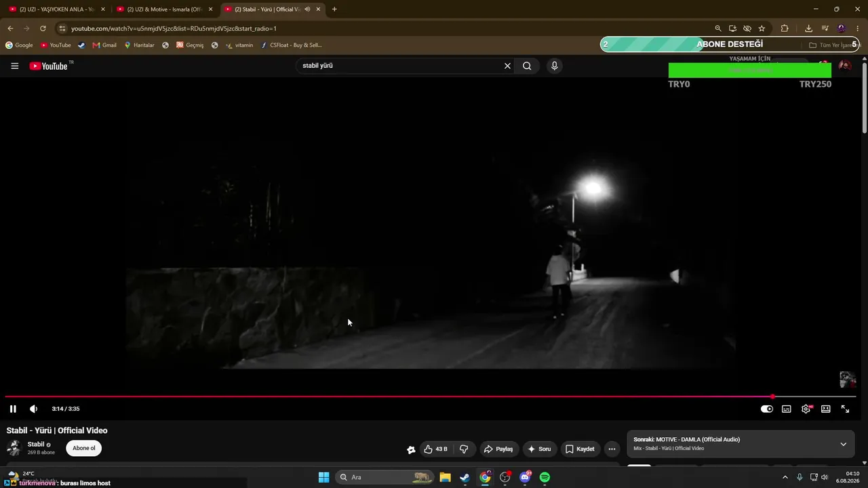The width and height of the screenshot is (868, 488).
Task: Reload the current page
Action: coord(43,28)
